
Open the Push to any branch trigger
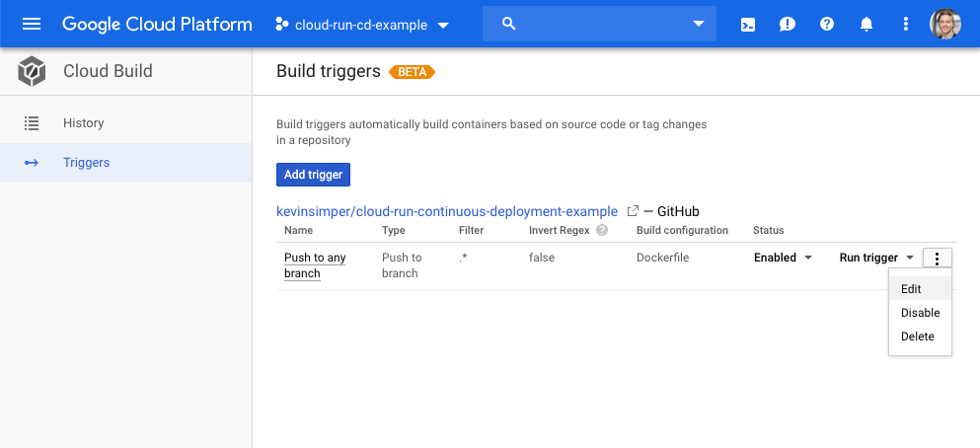[x=315, y=265]
